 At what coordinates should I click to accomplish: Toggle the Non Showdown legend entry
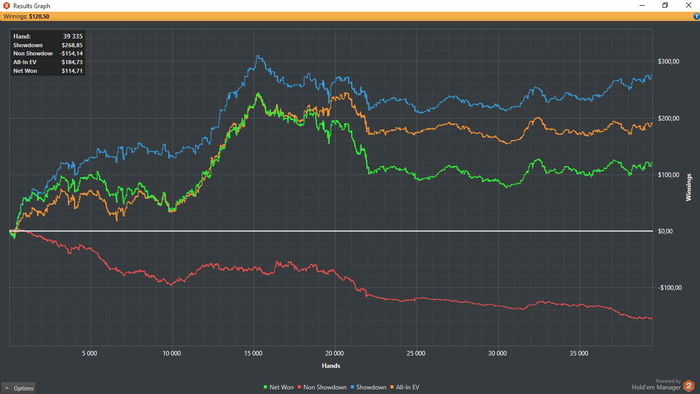(322, 387)
